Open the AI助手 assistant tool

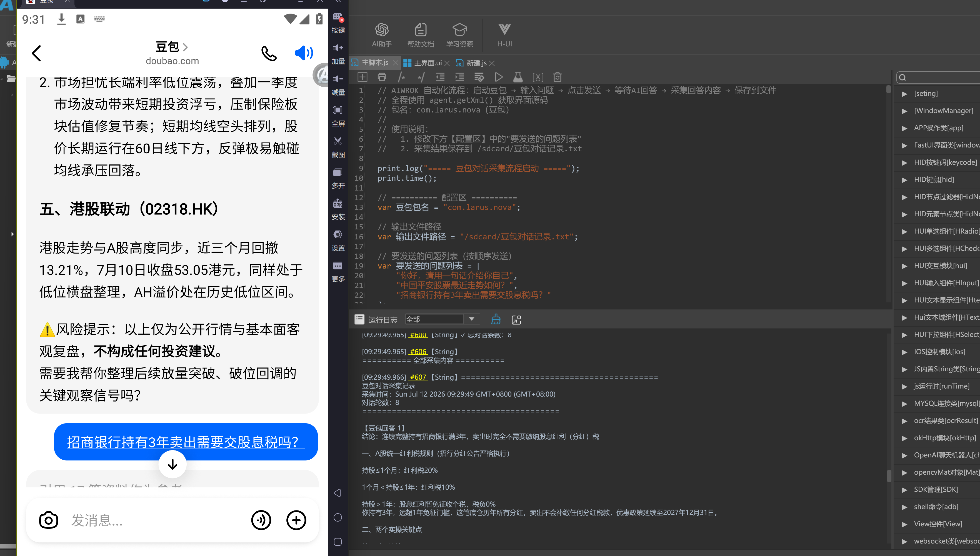(382, 35)
